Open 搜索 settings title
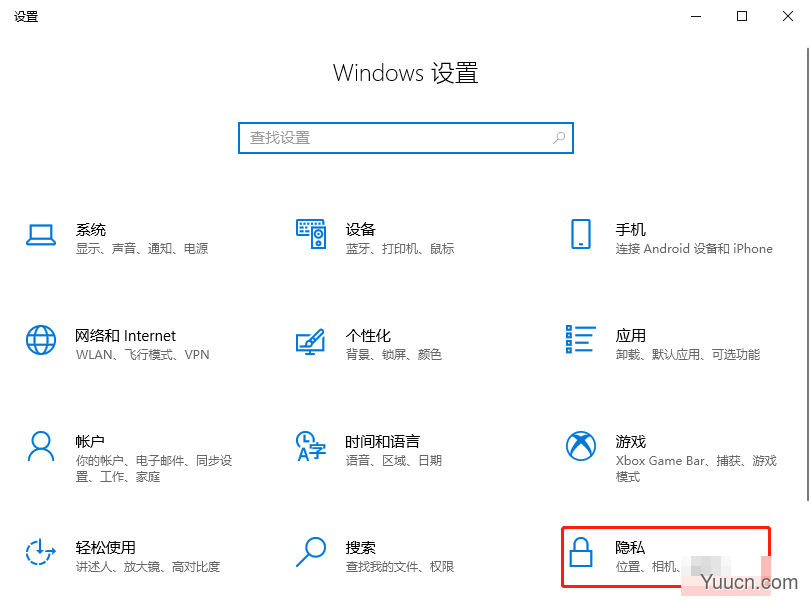The width and height of the screenshot is (811, 612). pos(361,547)
